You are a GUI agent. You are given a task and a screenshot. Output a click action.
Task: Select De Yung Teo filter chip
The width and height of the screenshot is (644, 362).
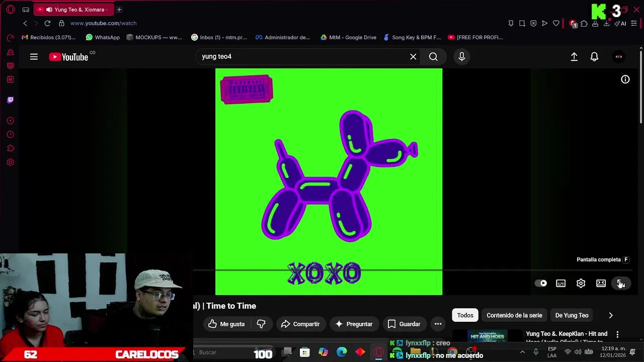pos(572,315)
